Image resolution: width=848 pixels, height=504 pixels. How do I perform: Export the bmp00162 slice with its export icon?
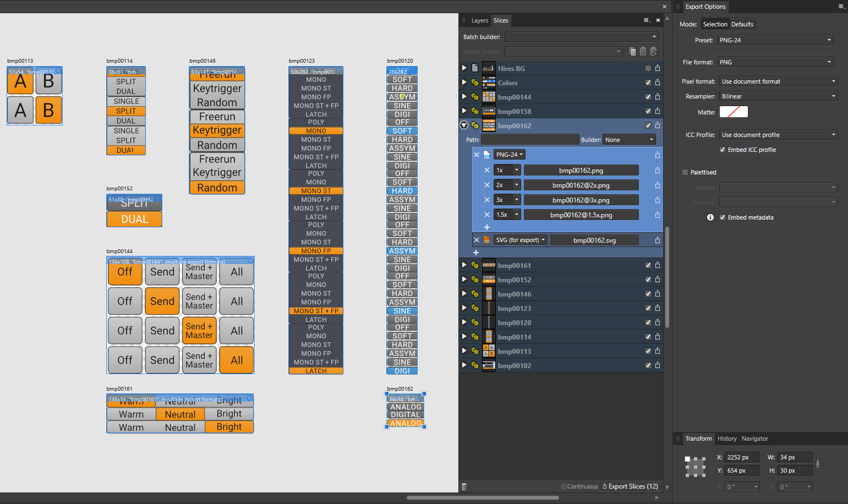658,125
